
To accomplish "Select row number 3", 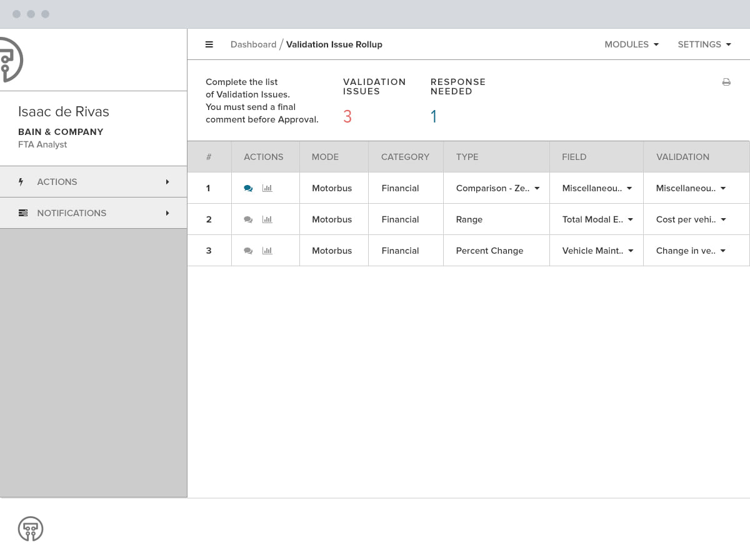I will point(209,251).
